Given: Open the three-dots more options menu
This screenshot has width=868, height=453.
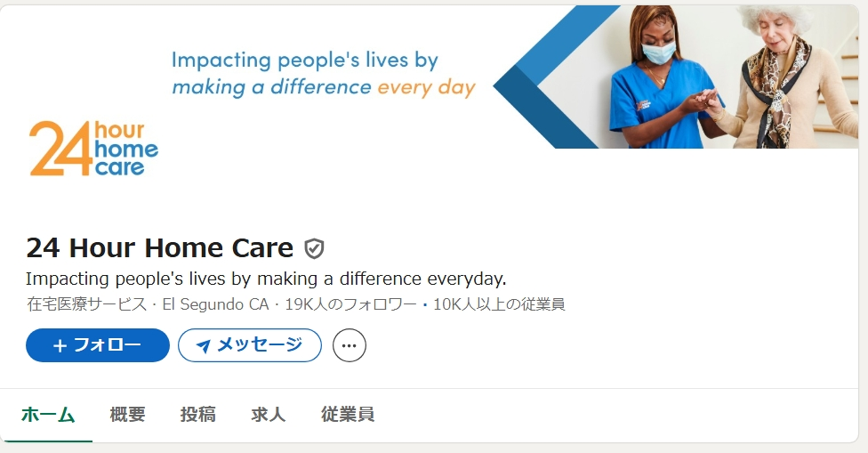Looking at the screenshot, I should point(350,345).
